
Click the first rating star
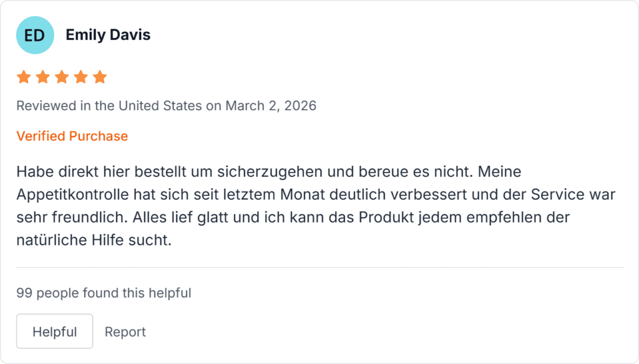[24, 77]
